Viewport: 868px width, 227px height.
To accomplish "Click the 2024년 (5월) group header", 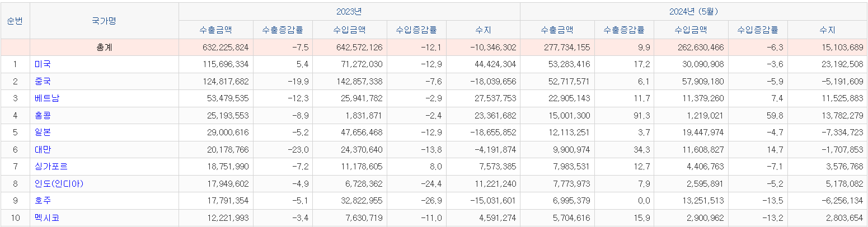I will point(693,12).
